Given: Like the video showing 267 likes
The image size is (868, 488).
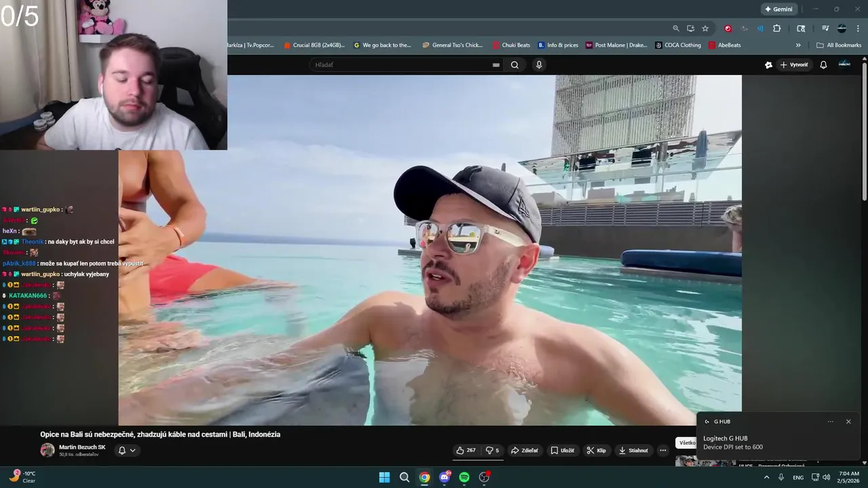Looking at the screenshot, I should tap(466, 450).
